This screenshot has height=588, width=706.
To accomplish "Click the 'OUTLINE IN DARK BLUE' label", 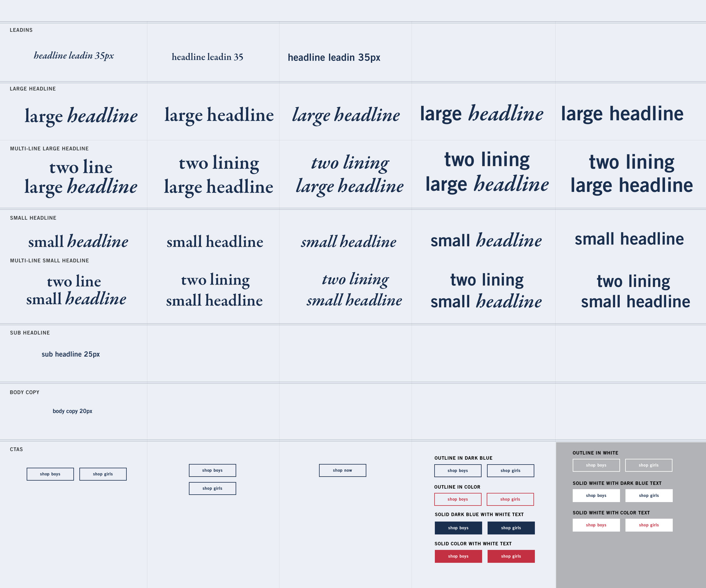I will point(463,458).
